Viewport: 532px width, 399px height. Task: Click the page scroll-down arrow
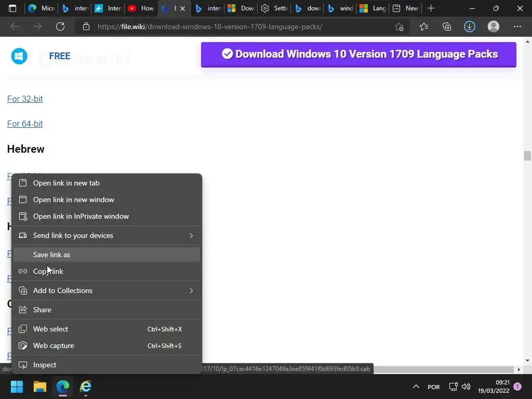click(x=527, y=361)
